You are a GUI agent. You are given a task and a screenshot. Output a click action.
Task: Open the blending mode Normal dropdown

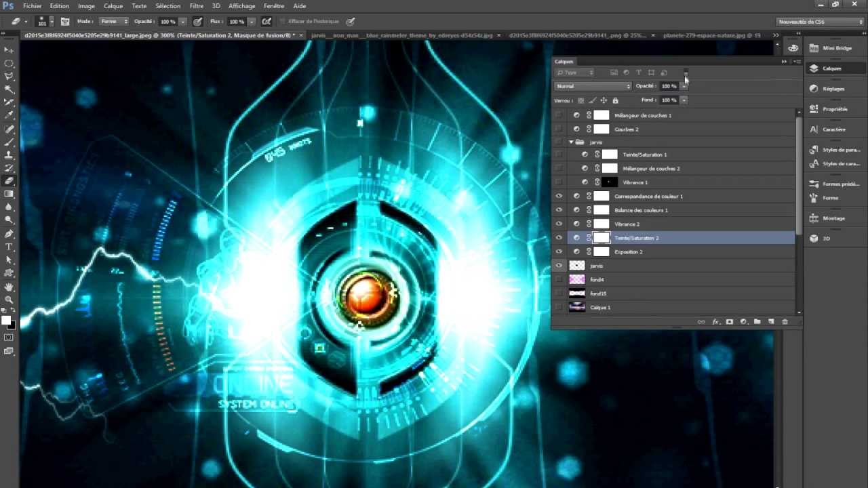tap(593, 86)
